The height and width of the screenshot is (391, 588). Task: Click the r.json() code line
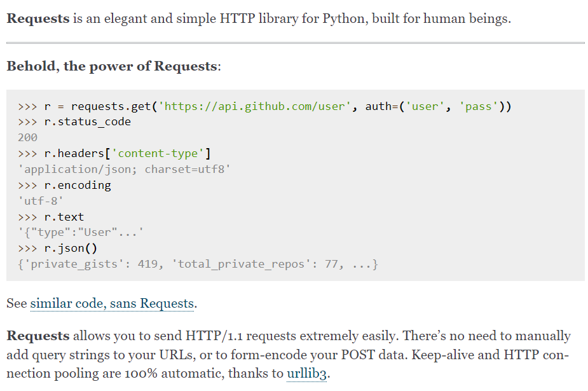(57, 248)
